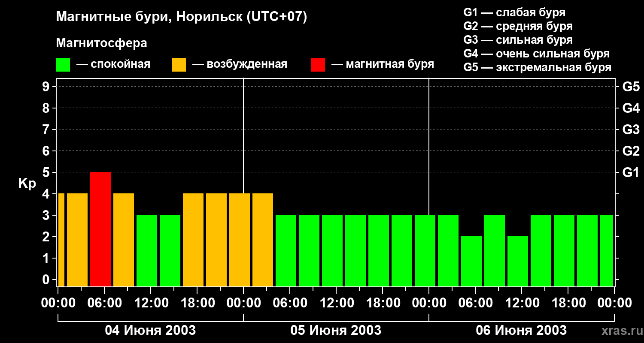Click the 'G3 — сильная буря' legend line
This screenshot has width=644, height=343.
click(x=518, y=40)
